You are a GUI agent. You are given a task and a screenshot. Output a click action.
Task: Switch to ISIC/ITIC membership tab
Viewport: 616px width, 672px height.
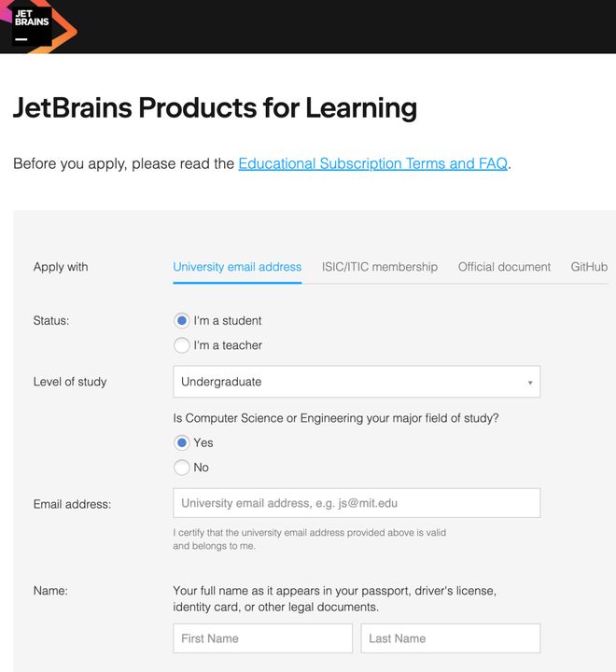click(x=379, y=267)
